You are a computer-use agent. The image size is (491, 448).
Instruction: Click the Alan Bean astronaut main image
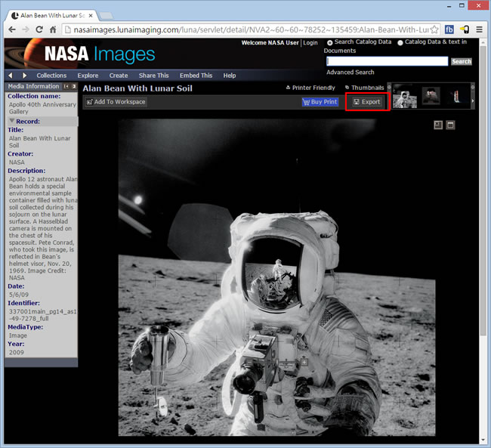point(276,277)
